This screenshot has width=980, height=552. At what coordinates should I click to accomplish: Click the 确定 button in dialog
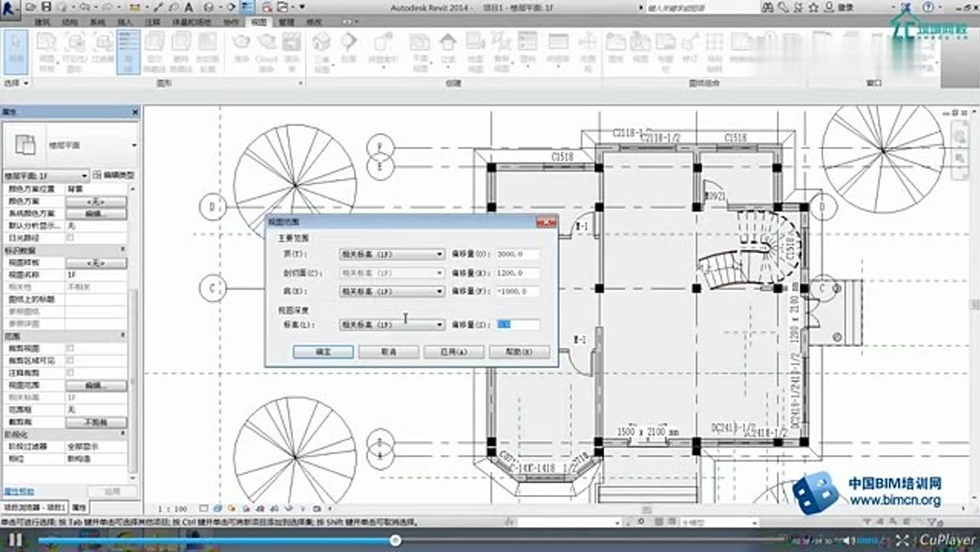click(x=323, y=352)
